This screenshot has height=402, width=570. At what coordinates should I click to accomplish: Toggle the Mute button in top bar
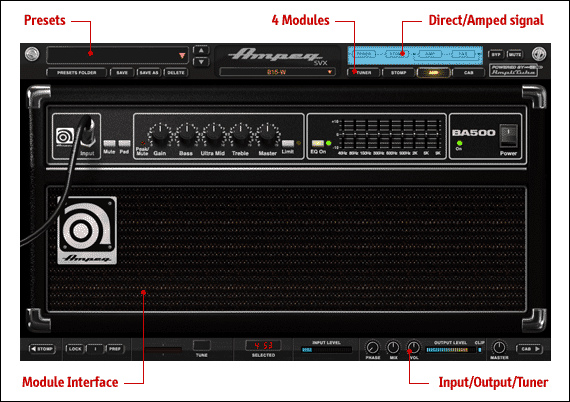pyautogui.click(x=515, y=55)
